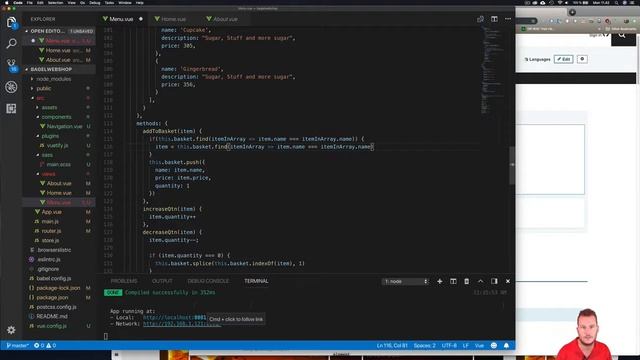Click the master branch in status bar
The image size is (640, 360).
click(17, 346)
